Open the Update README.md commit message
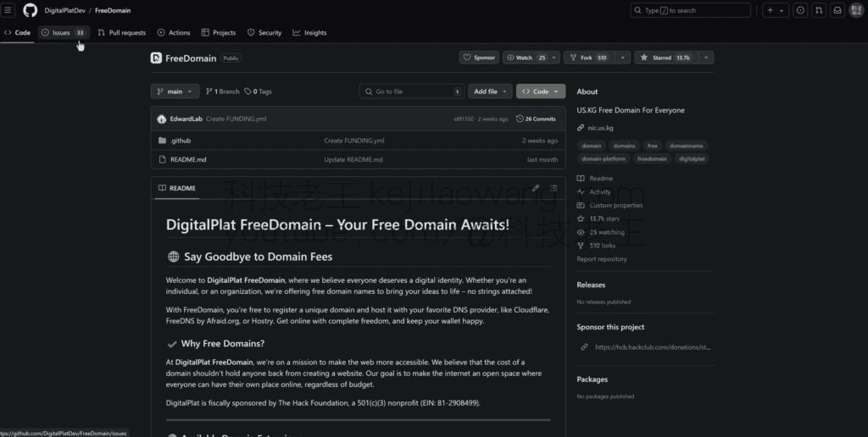 pyautogui.click(x=353, y=159)
